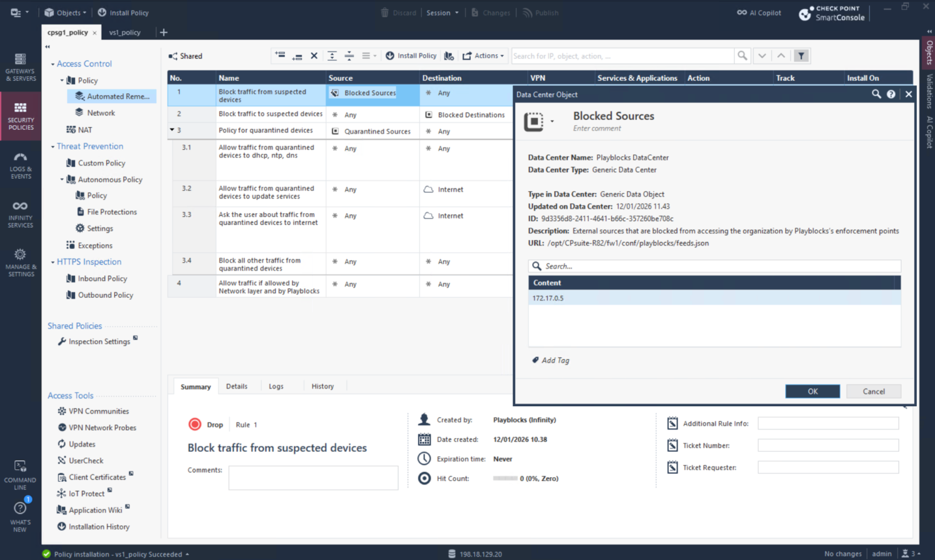Click the Add rule above icon

(x=280, y=56)
